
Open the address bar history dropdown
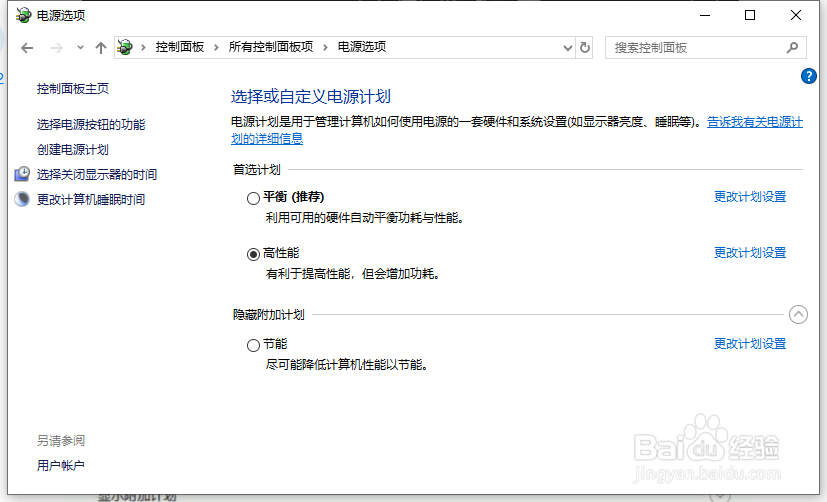coord(568,48)
